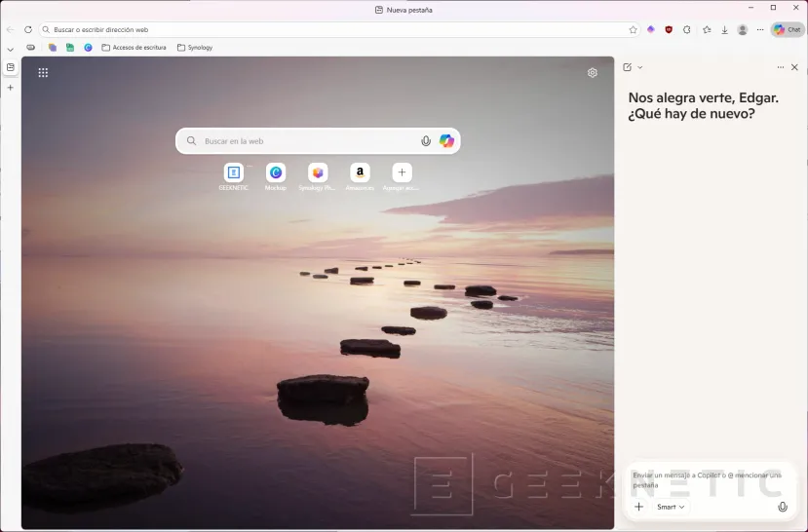The image size is (808, 532).
Task: Click the browser back arrow
Action: (11, 30)
